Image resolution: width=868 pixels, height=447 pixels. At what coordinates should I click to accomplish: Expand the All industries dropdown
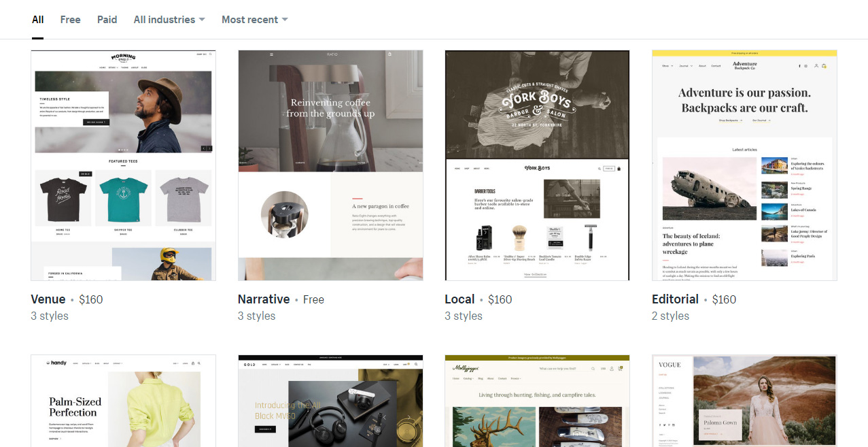coord(169,20)
